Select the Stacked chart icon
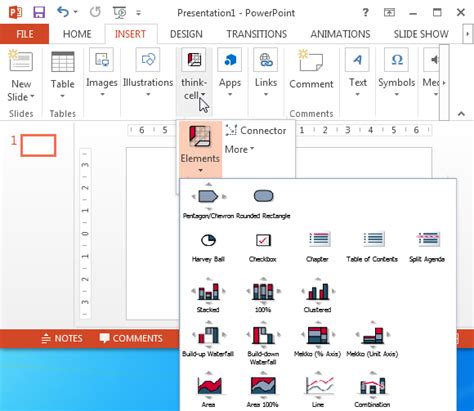This screenshot has width=474, height=411. (x=208, y=291)
